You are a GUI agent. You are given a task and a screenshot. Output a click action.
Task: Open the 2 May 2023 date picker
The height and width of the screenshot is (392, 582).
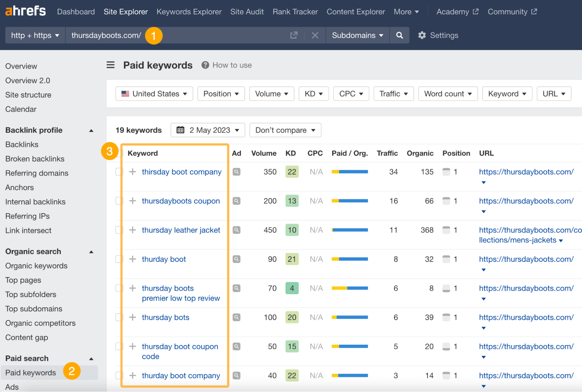point(208,130)
